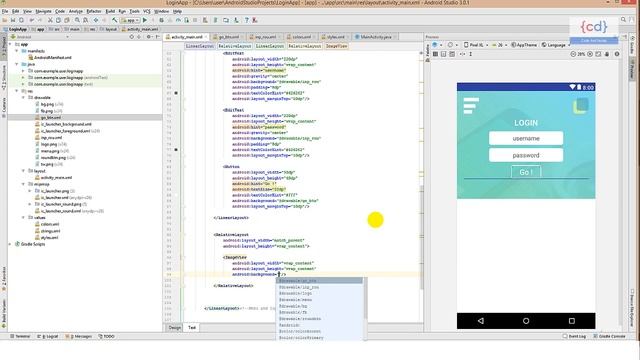The height and width of the screenshot is (360, 640).
Task: Open the Logcat tool window button
Action: click(48, 336)
